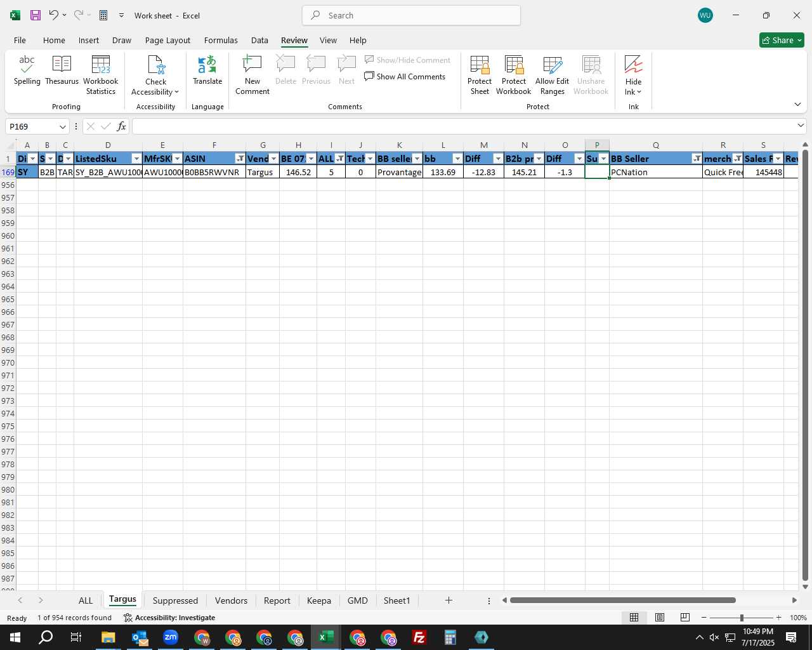This screenshot has width=812, height=650.
Task: Open File Explorer from taskbar
Action: click(108, 637)
